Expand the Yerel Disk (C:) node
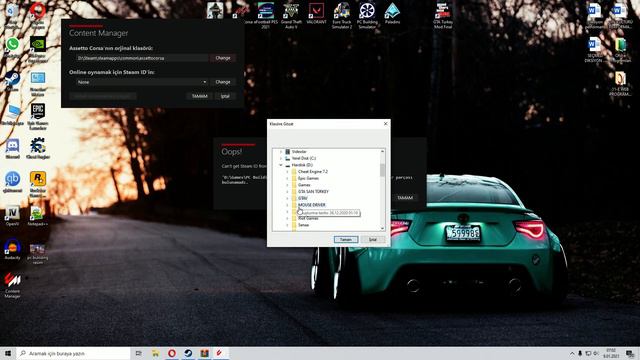The width and height of the screenshot is (640, 360). [281, 158]
